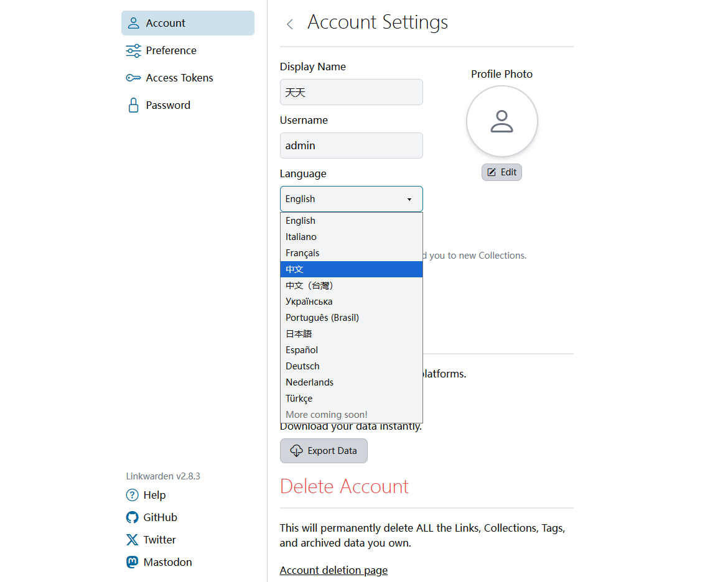Choose English from the language list
Screen dimensions: 728x582
[x=351, y=221]
